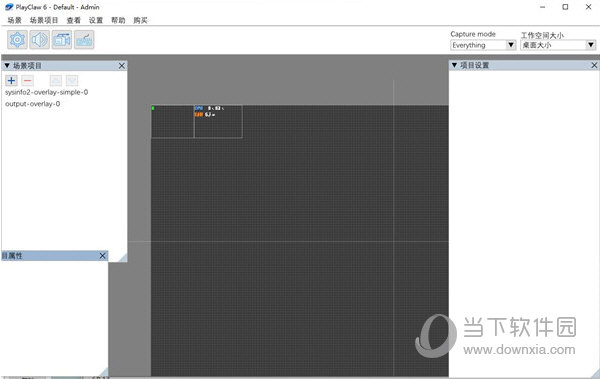Screen dimensions: 600x379
Task: Click the speaker audio toolbar icon
Action: coord(39,39)
